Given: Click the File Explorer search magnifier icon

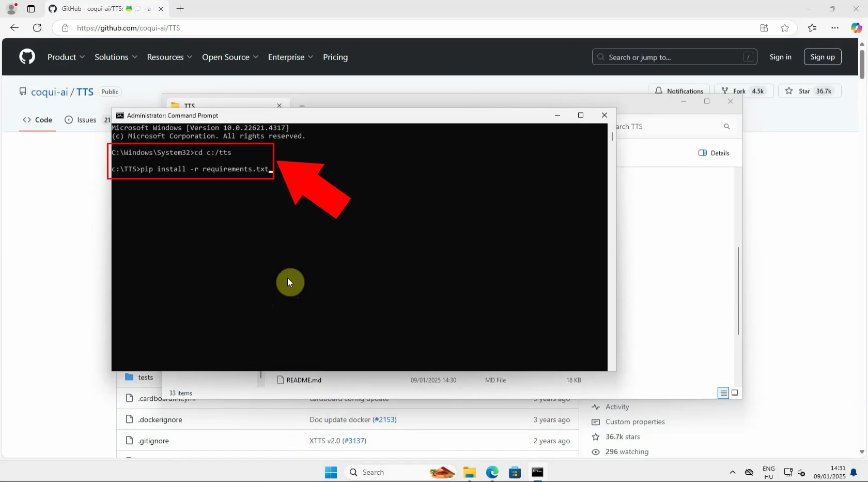Looking at the screenshot, I should coord(727,127).
